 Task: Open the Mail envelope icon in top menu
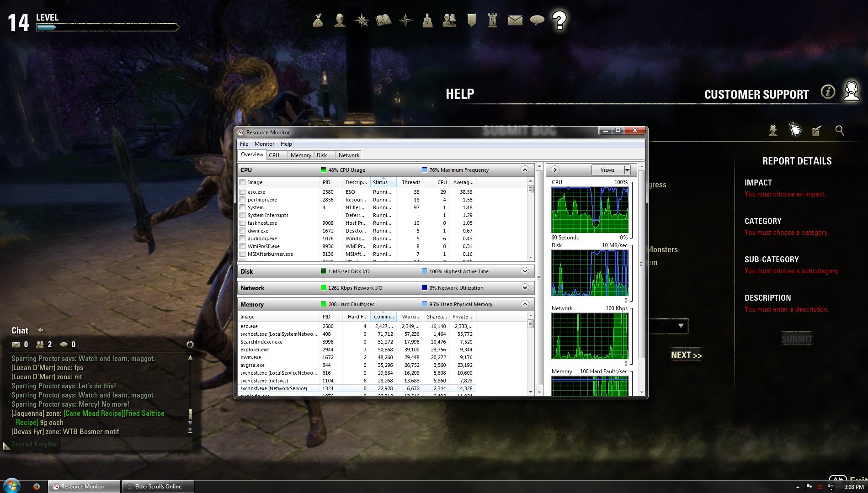[x=515, y=20]
